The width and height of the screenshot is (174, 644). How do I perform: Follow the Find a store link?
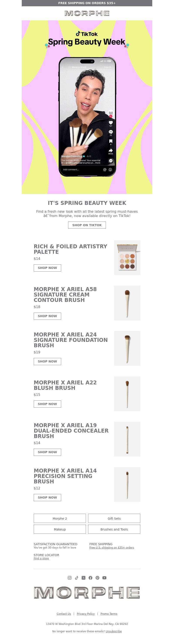(41, 558)
